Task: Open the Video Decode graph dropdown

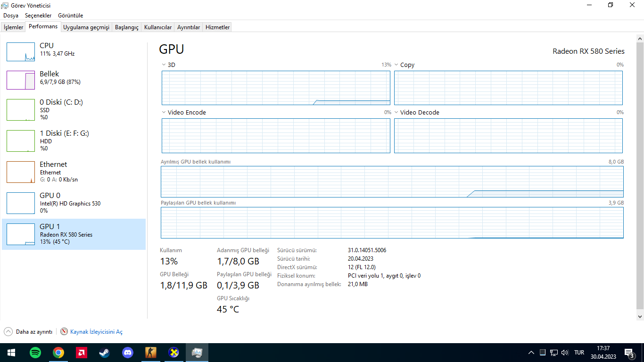Action: point(396,113)
